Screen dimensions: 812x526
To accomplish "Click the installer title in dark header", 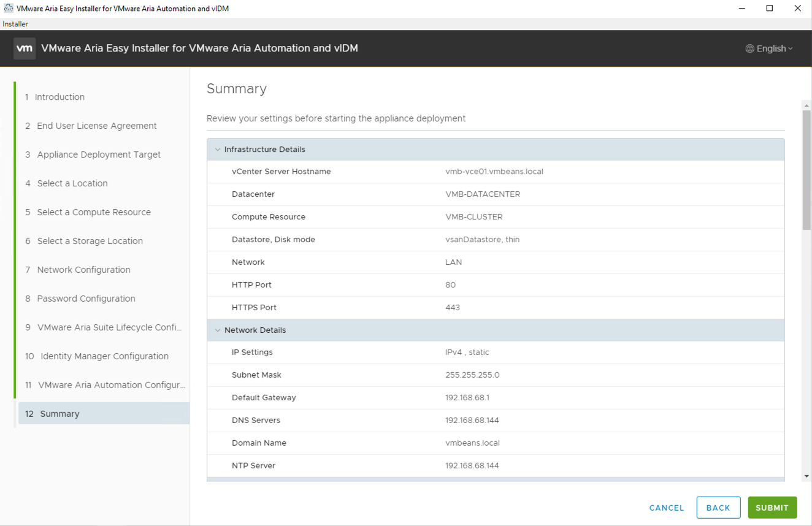I will [199, 48].
